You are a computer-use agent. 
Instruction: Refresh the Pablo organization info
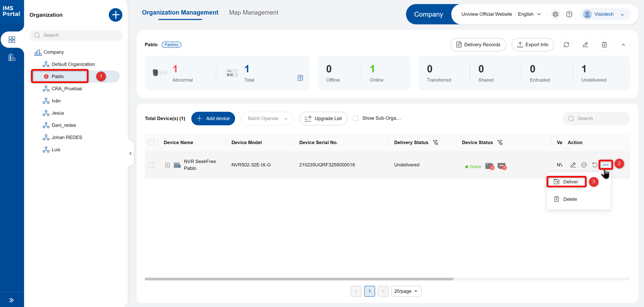click(x=566, y=45)
